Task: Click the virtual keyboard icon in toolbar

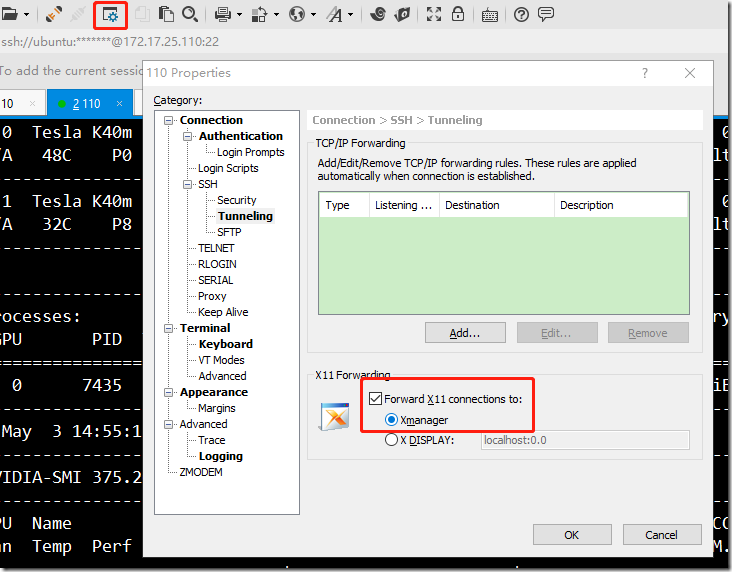Action: point(490,15)
